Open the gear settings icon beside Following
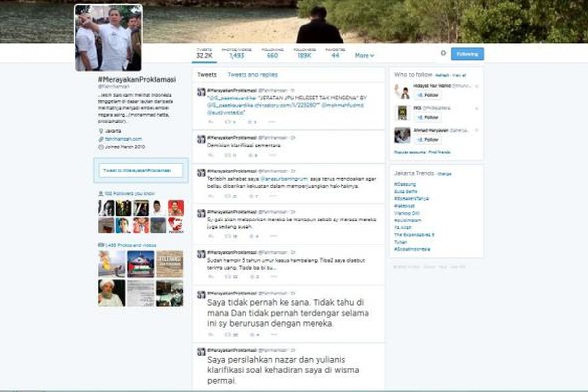Image resolution: width=588 pixels, height=392 pixels. click(443, 53)
